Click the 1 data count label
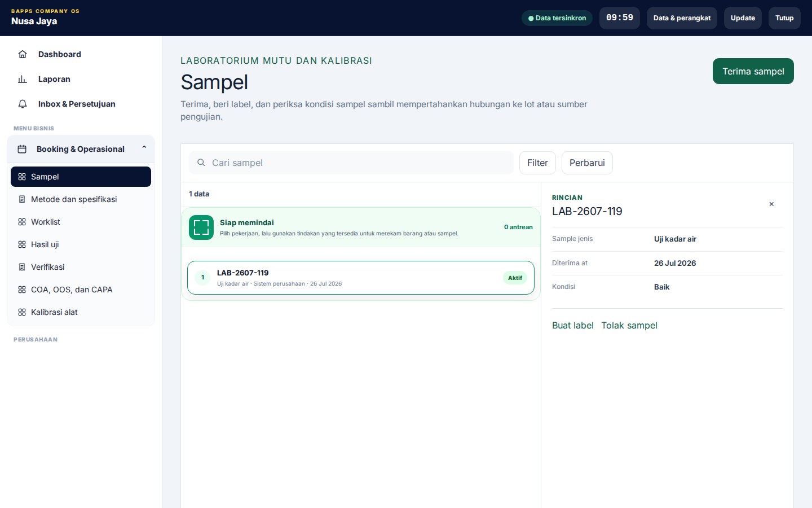 click(199, 194)
